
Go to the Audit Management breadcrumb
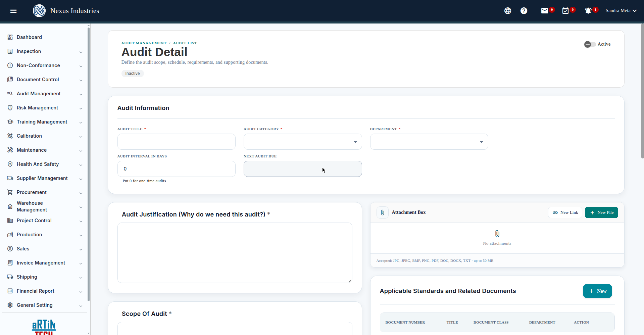tap(144, 43)
